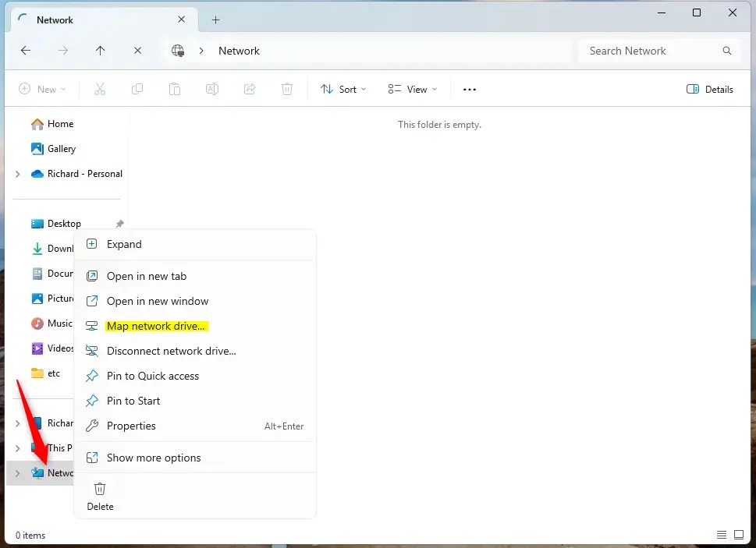Select Expand in context menu
This screenshot has height=548, width=756.
[x=195, y=244]
